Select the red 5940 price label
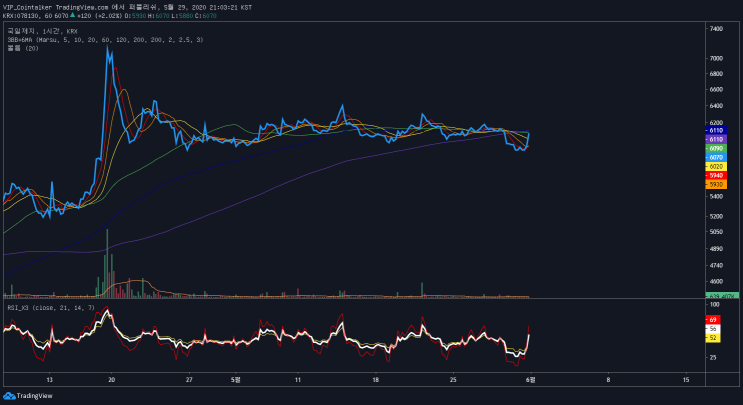Screen dimensions: 743x405 click(716, 175)
